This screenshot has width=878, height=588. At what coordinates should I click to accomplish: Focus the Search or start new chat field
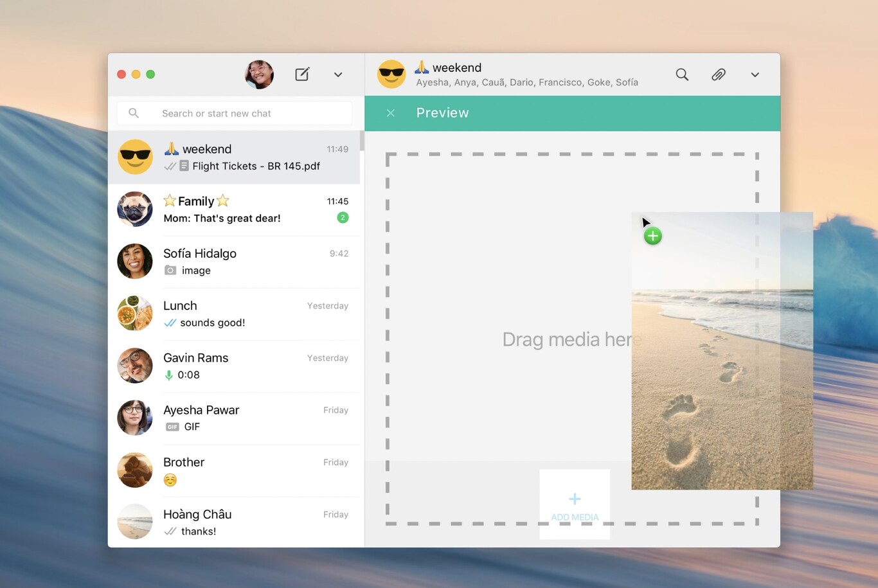coord(235,113)
